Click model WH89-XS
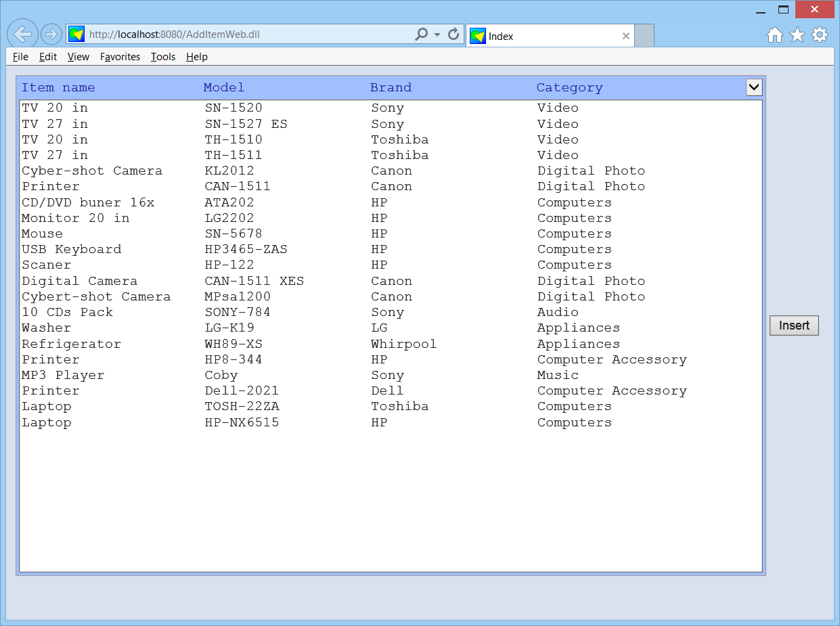Viewport: 840px width, 626px height. pyautogui.click(x=234, y=344)
